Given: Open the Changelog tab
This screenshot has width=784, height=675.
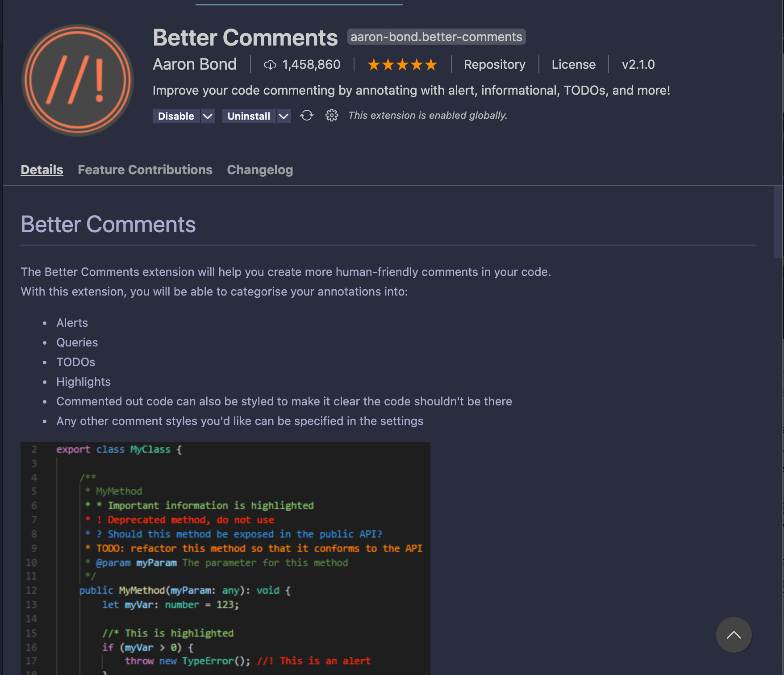Looking at the screenshot, I should pos(260,170).
